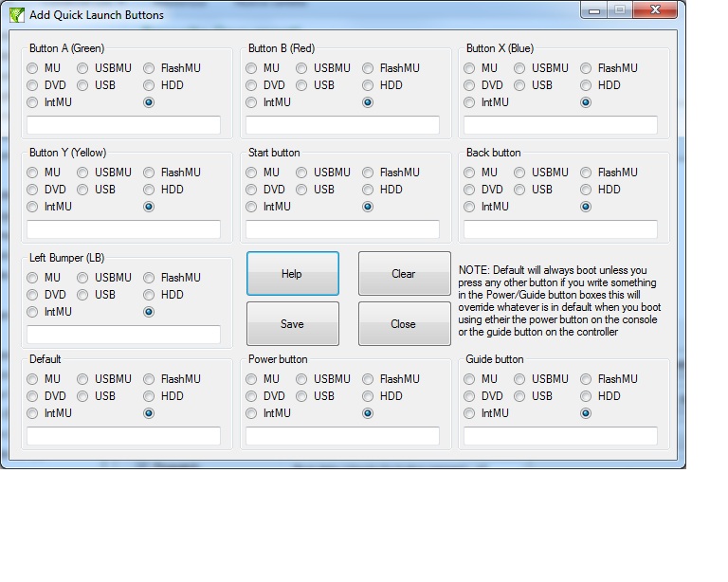The width and height of the screenshot is (728, 582).
Task: Choose USB for Left Bumper (LB)
Action: click(83, 295)
